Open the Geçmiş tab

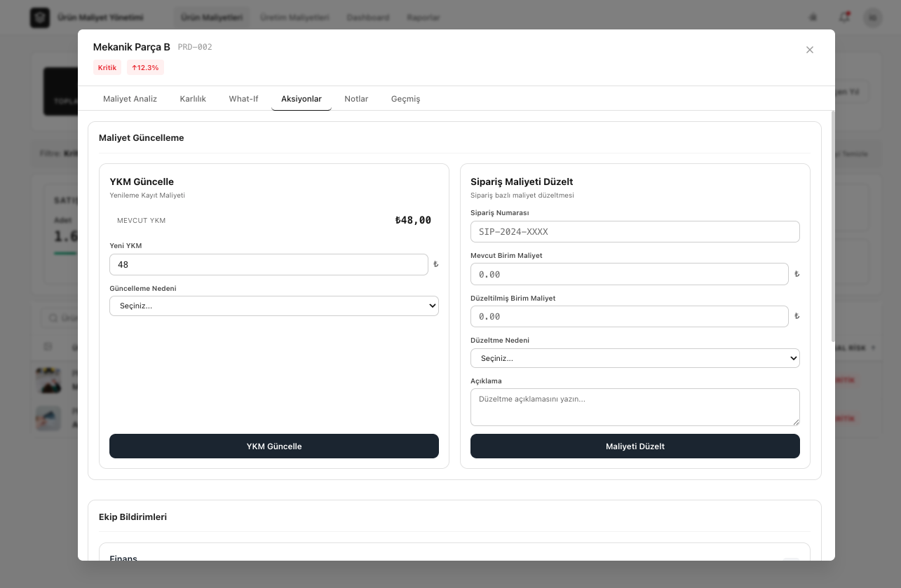(x=405, y=99)
